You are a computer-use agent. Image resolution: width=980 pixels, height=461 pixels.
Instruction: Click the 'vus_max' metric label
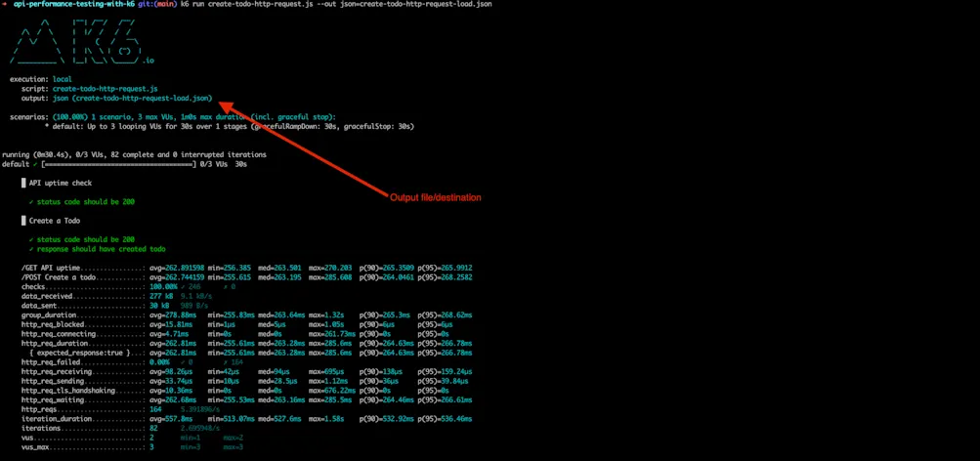click(x=35, y=446)
